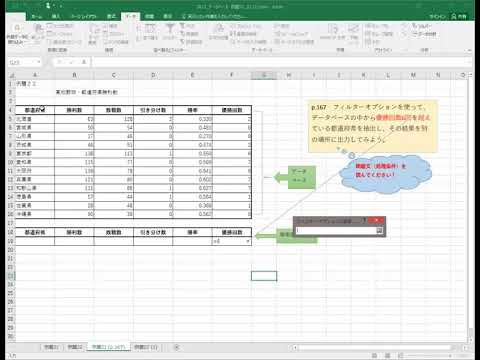Click the yellow p.167 instruction text box
Image resolution: width=480 pixels, height=360 pixels.
point(373,126)
